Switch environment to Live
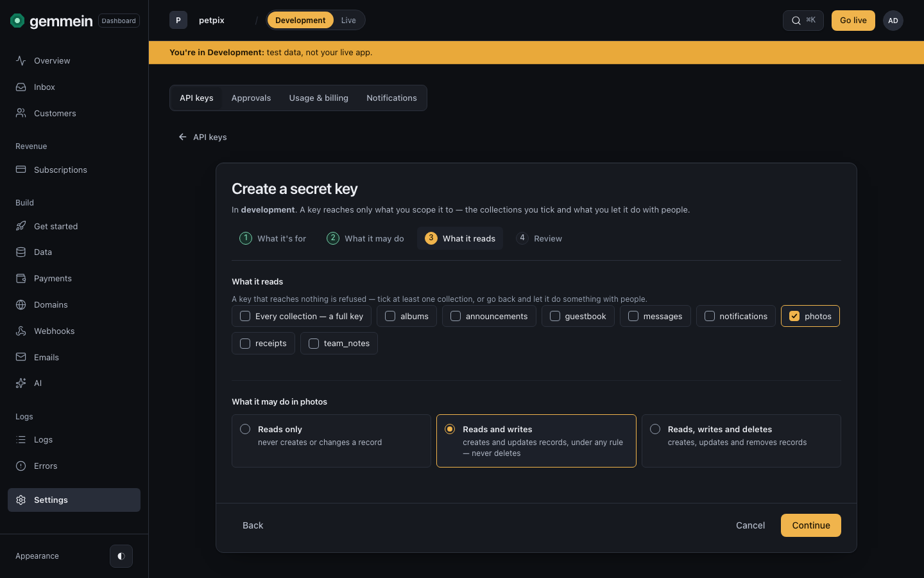 pos(348,21)
